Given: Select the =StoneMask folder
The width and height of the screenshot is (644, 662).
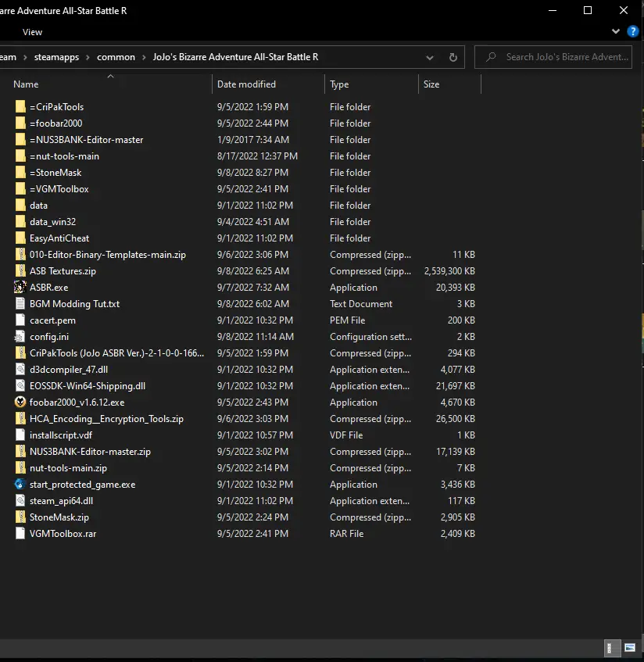Looking at the screenshot, I should pos(55,172).
